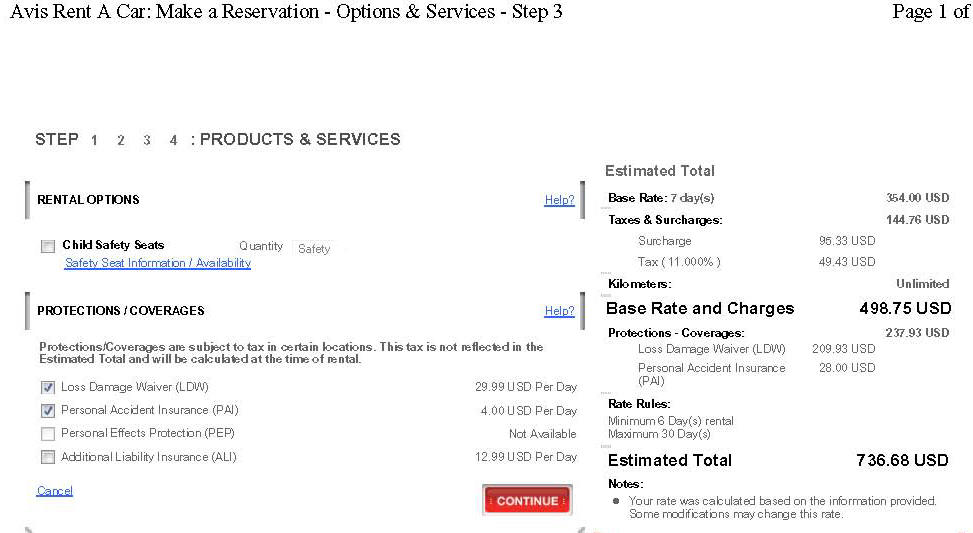Click the 209.93 USD LDW charge
This screenshot has width=973, height=533.
844,349
